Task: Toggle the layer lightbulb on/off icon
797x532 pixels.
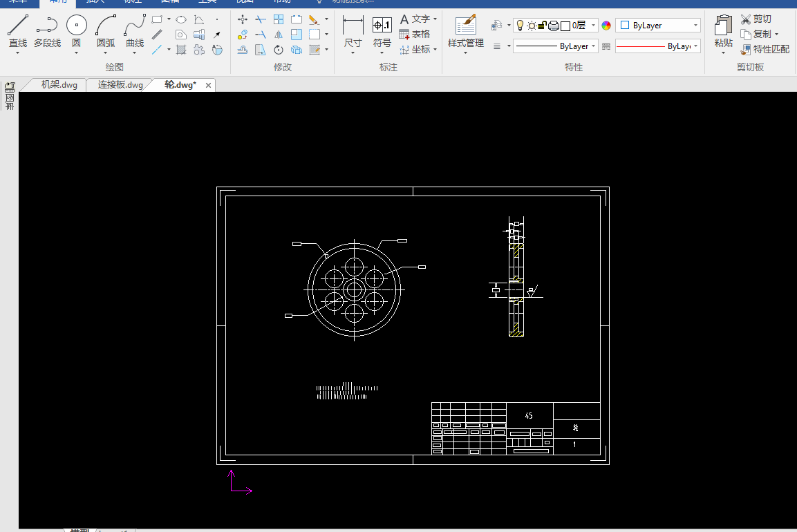Action: coord(520,26)
